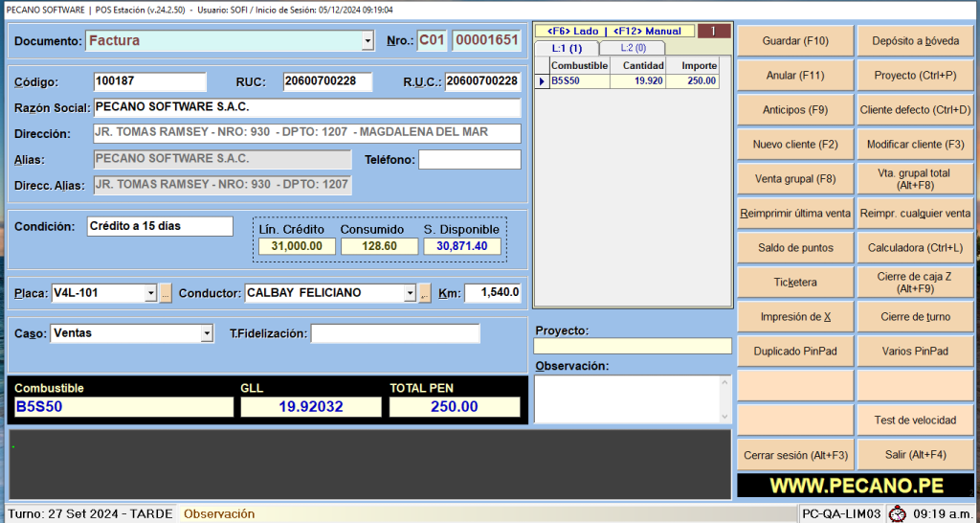This screenshot has width=980, height=523.
Task: Expand the Placa dropdown list
Action: pos(151,293)
